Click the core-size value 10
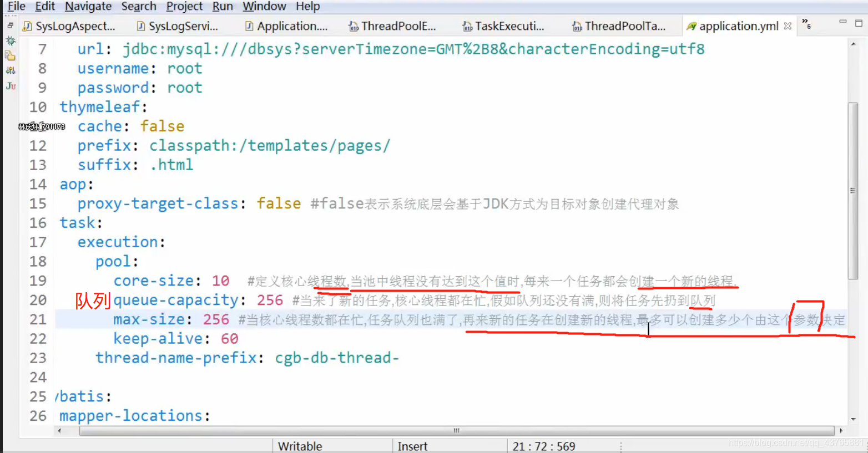 click(220, 281)
